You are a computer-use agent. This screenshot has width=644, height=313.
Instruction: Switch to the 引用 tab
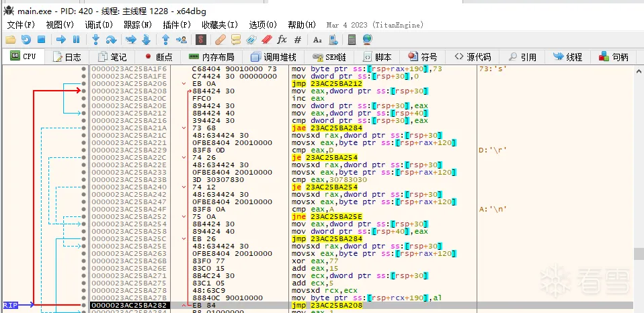click(x=522, y=57)
